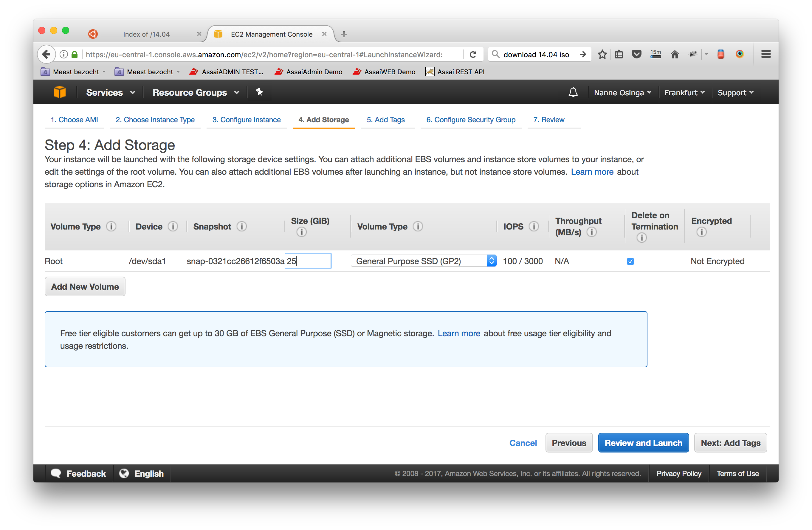Click the site information icon in address bar

pos(63,54)
